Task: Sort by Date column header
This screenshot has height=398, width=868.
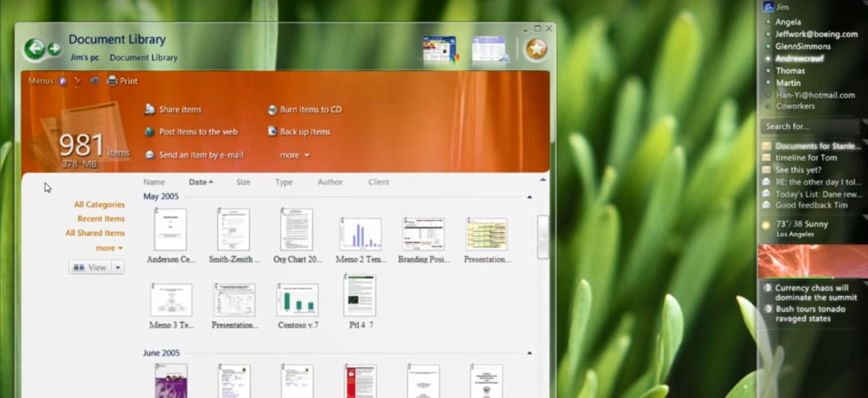Action: point(200,182)
